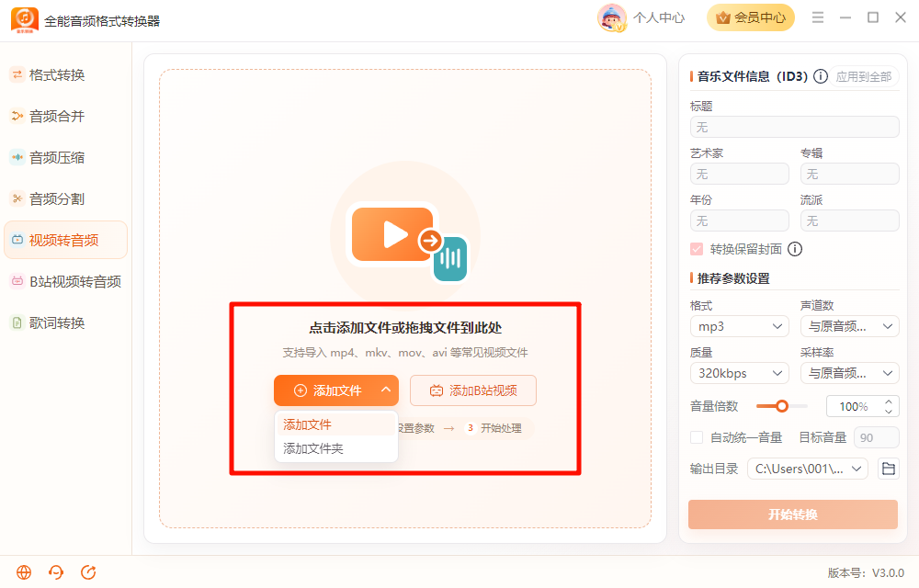Open the 输出目录 path dropdown
The height and width of the screenshot is (588, 919).
pos(807,469)
